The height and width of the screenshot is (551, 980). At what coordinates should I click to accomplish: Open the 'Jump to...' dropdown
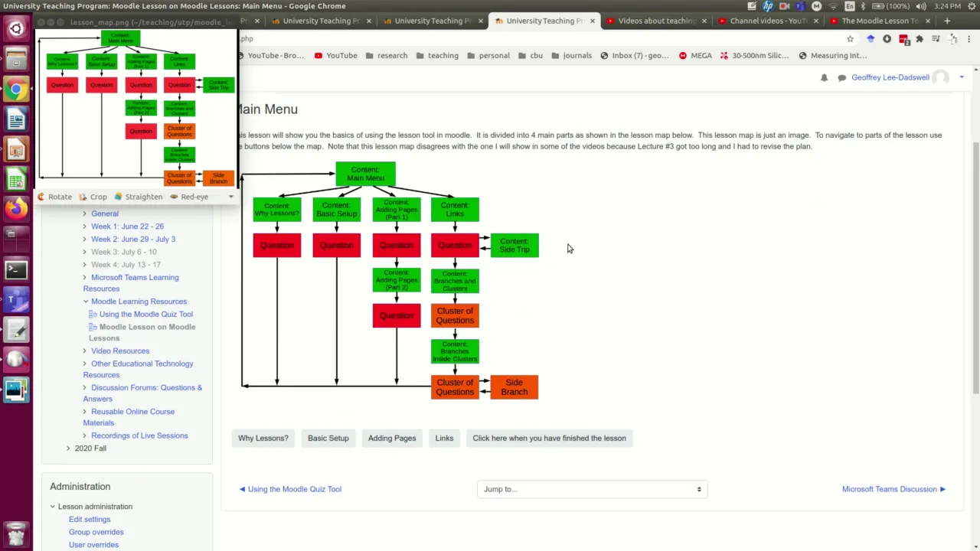tap(592, 489)
